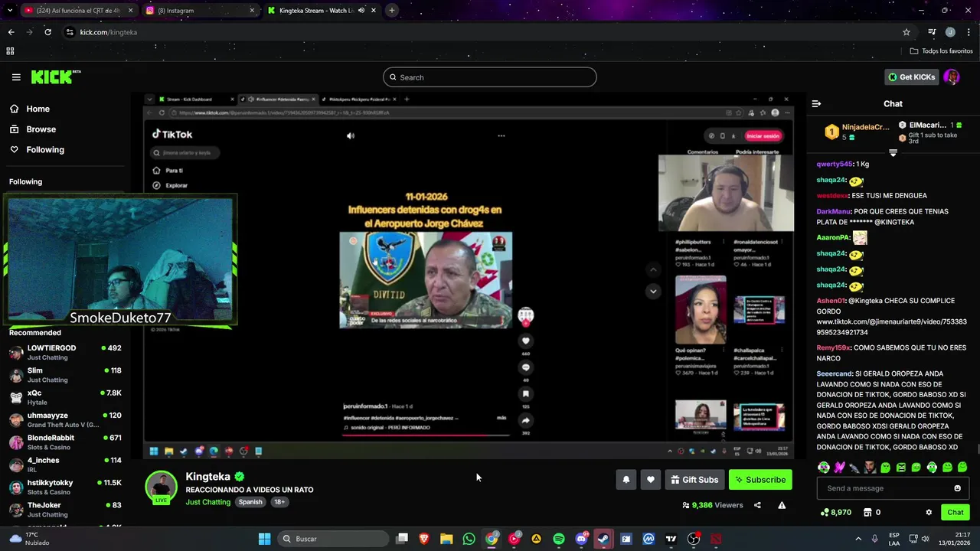Open recommended channel TheJoker
The width and height of the screenshot is (980, 551).
(x=65, y=510)
